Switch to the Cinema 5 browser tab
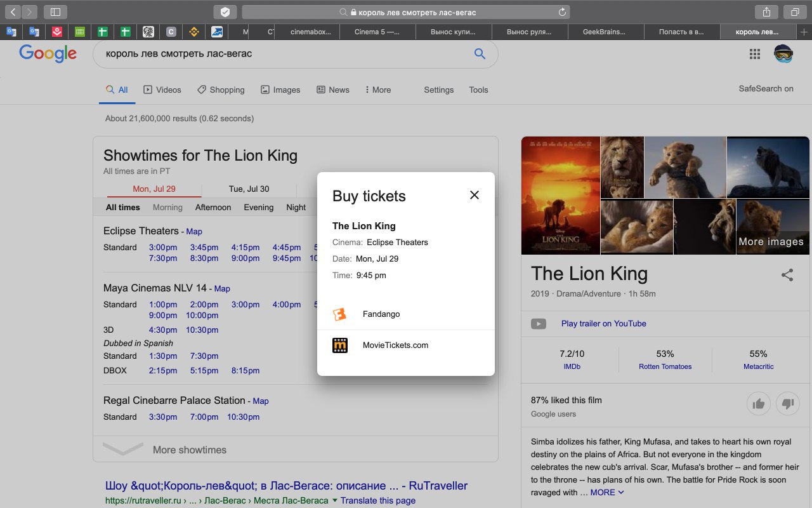 point(377,32)
